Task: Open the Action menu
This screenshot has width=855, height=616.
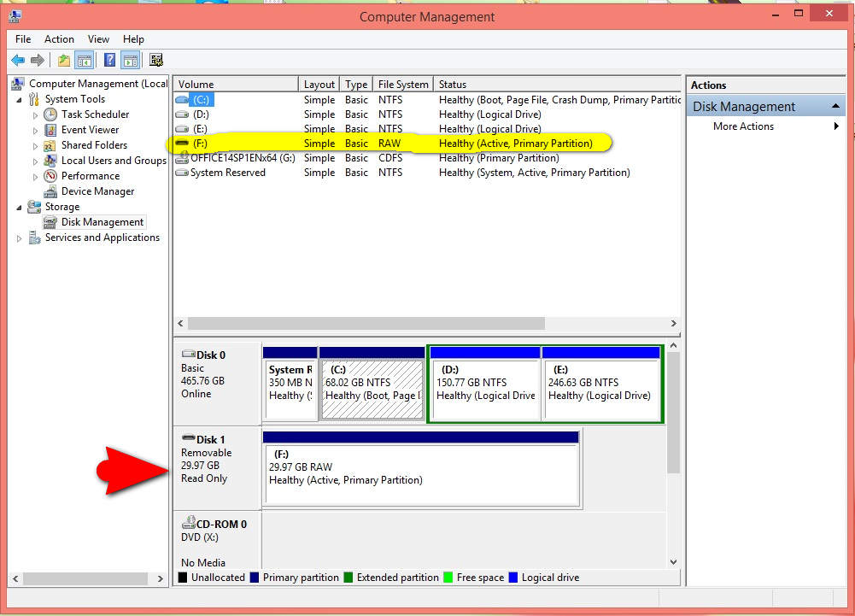Action: coord(59,39)
